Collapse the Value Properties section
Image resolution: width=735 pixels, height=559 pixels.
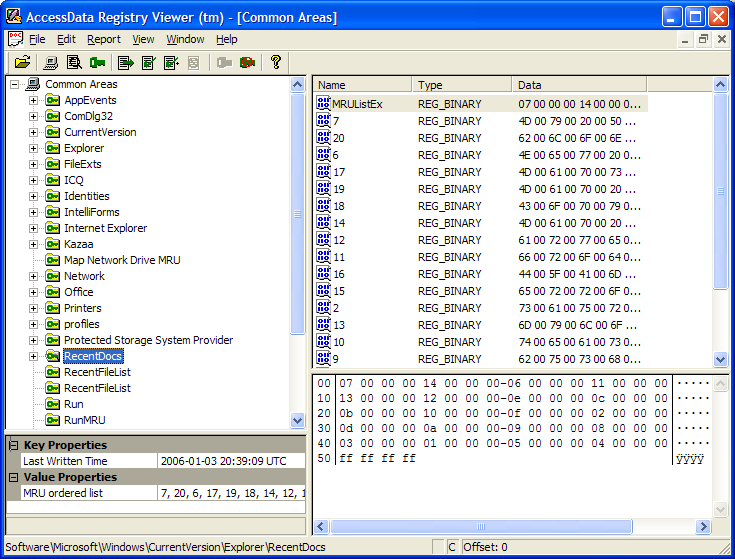tap(14, 477)
